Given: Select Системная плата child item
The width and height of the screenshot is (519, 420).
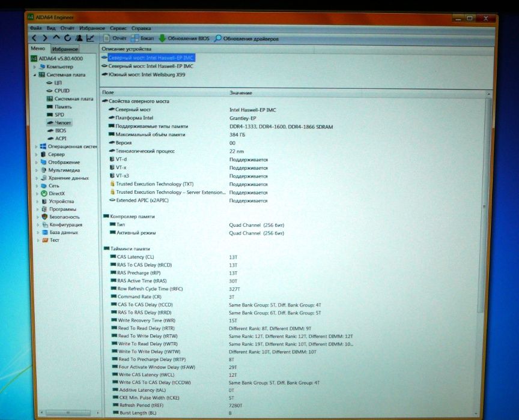Looking at the screenshot, I should [70, 98].
